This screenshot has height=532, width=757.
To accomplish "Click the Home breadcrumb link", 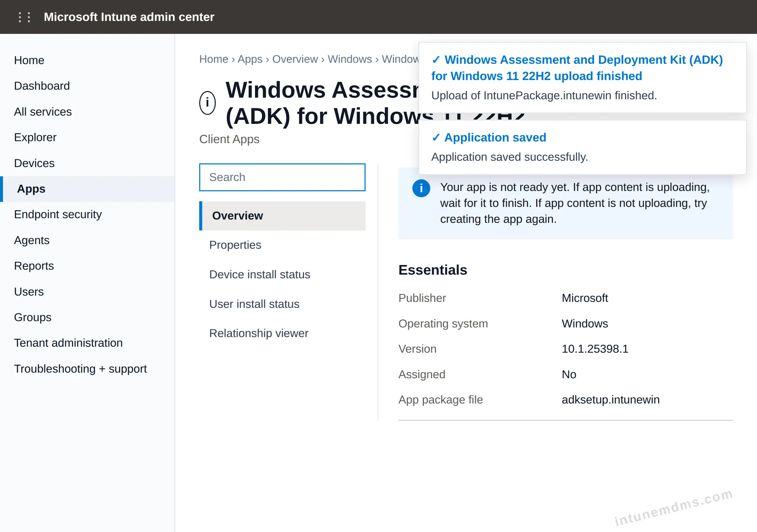I will [x=213, y=59].
